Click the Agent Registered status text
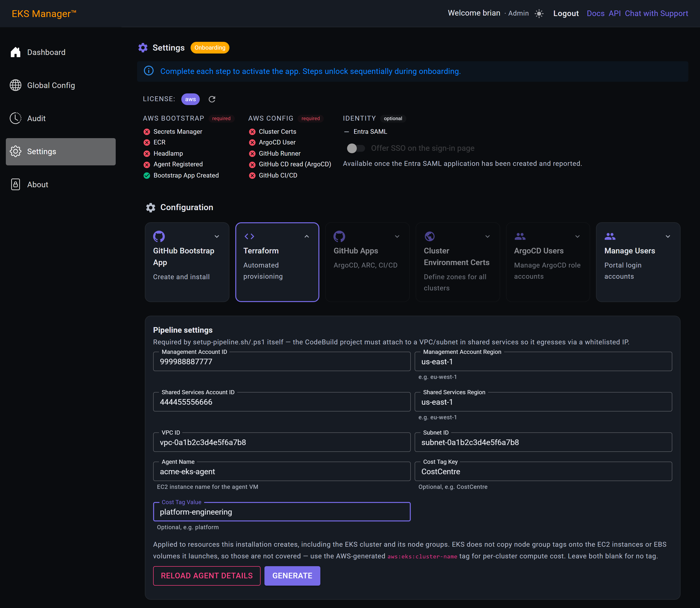700x608 pixels. tap(178, 164)
